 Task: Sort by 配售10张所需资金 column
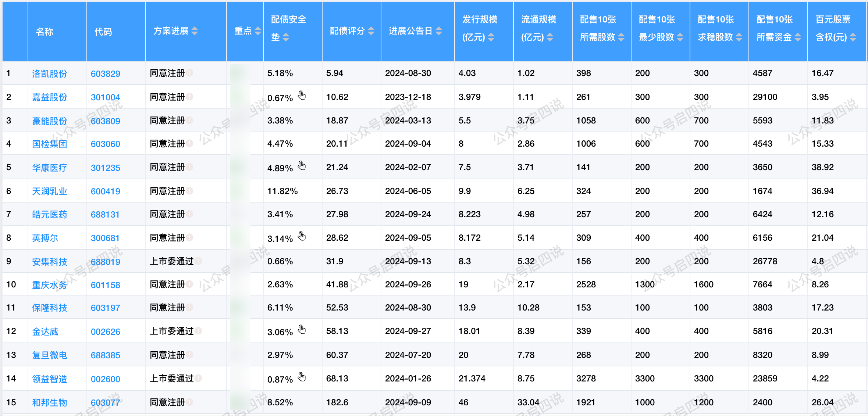tap(798, 37)
